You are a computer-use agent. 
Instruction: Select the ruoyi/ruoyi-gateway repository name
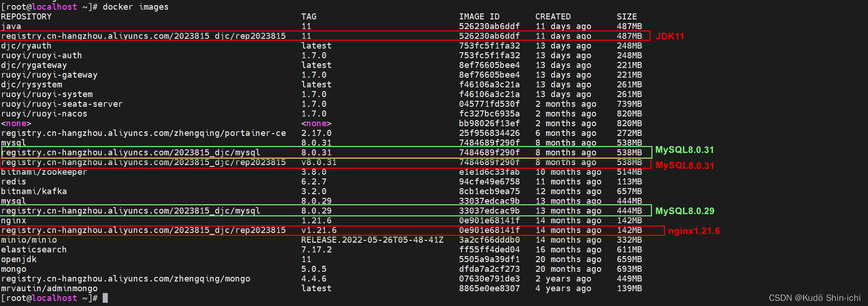(49, 75)
